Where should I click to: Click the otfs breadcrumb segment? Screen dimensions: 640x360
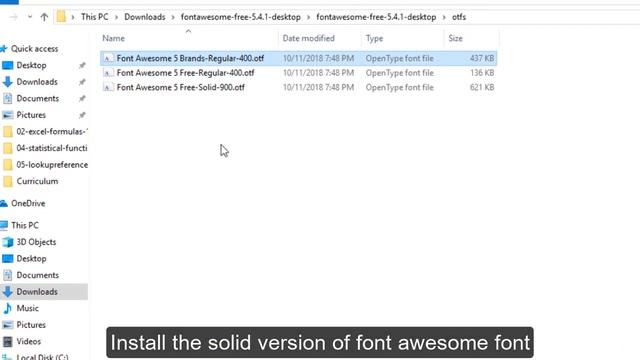(459, 17)
